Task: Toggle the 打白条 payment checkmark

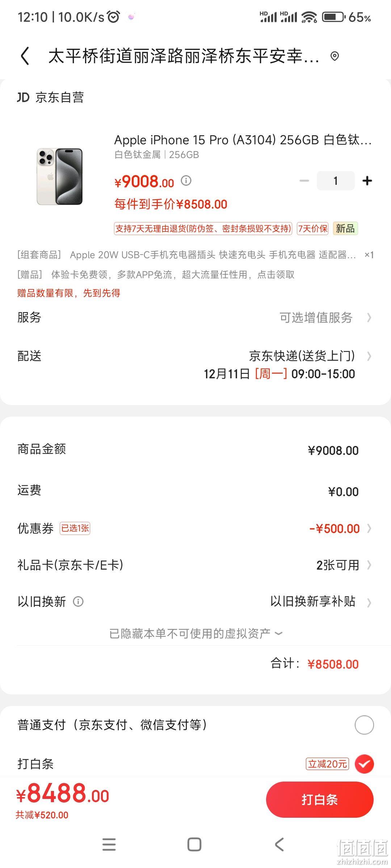Action: tap(364, 764)
